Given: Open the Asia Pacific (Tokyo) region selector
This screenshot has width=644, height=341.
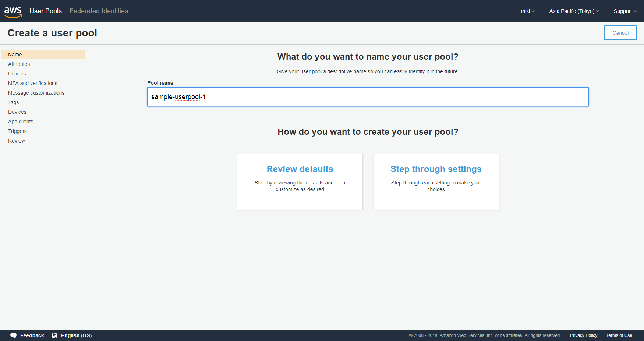Looking at the screenshot, I should tap(573, 11).
